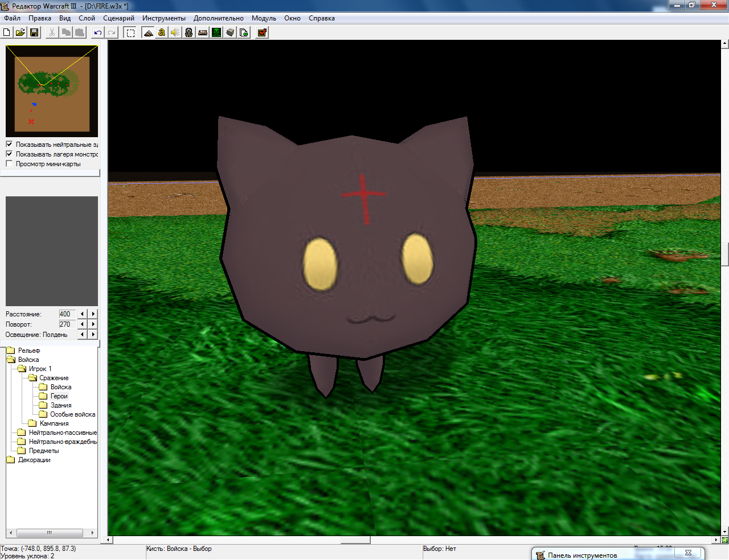
Task: Click the Поворот value field
Action: (x=67, y=324)
